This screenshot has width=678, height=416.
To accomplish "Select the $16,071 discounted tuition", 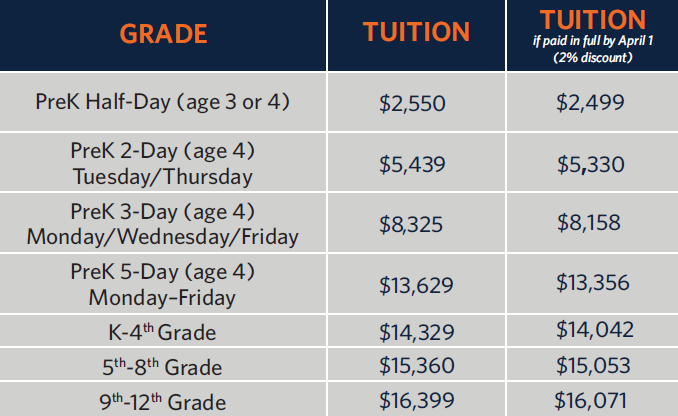I will (593, 401).
